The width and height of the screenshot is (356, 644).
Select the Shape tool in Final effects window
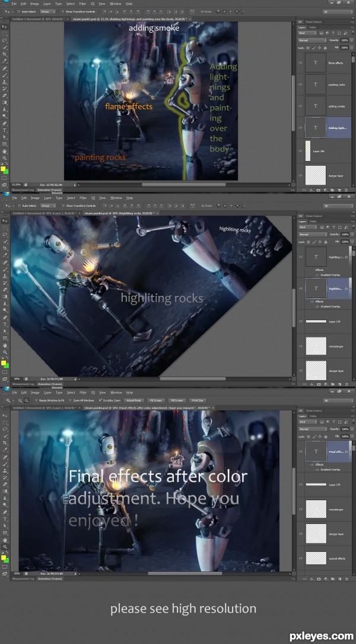[5, 533]
